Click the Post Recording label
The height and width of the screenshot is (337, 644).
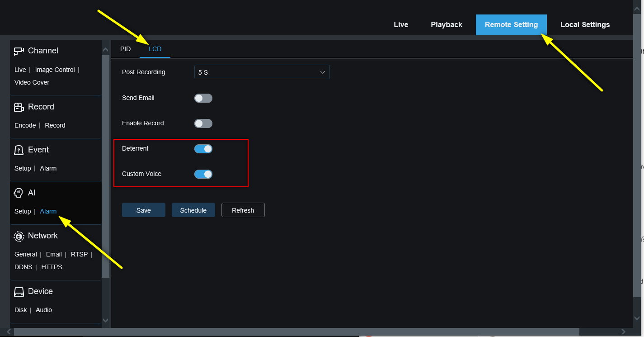144,72
